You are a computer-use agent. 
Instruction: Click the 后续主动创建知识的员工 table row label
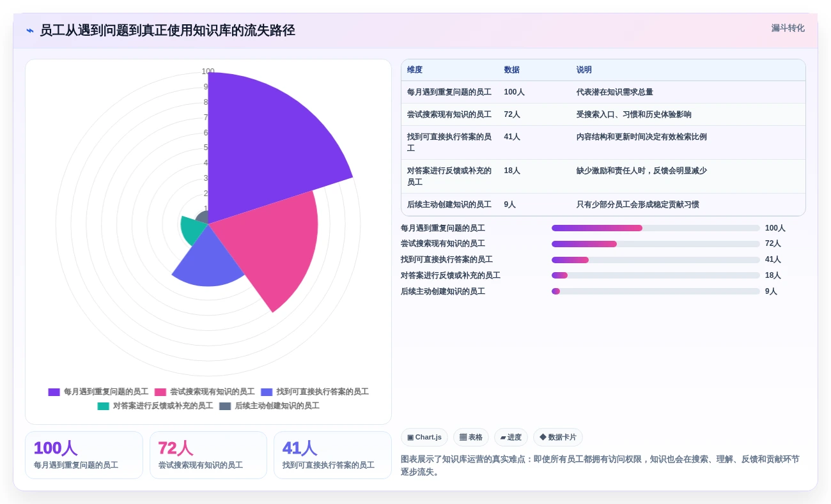[449, 205]
